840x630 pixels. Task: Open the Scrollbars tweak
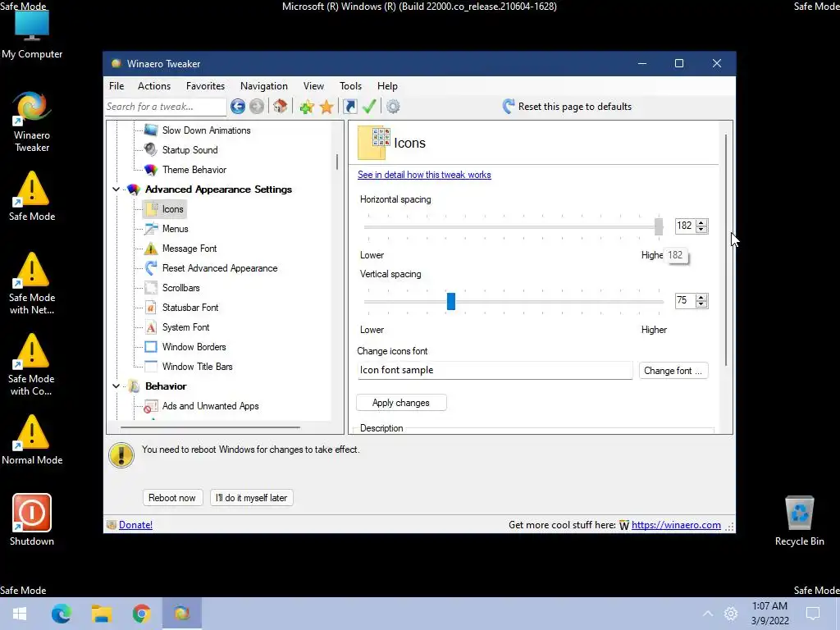coord(180,288)
